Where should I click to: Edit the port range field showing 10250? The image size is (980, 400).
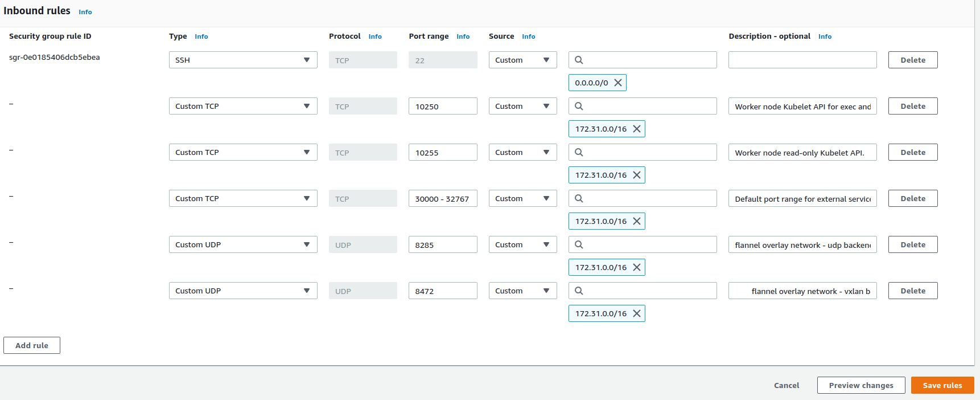[x=443, y=106]
